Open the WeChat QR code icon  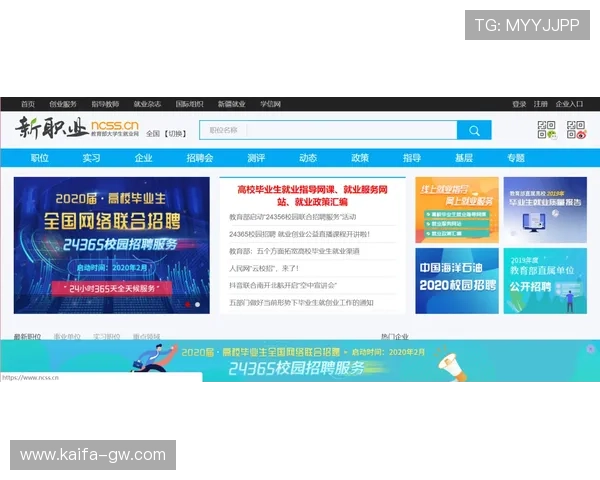pyautogui.click(x=547, y=130)
